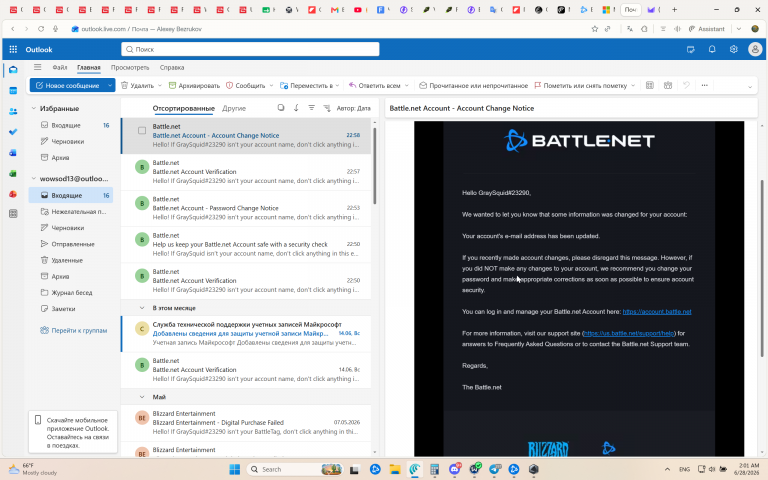Open the notifications bell icon
This screenshot has width=768, height=480.
[x=712, y=49]
